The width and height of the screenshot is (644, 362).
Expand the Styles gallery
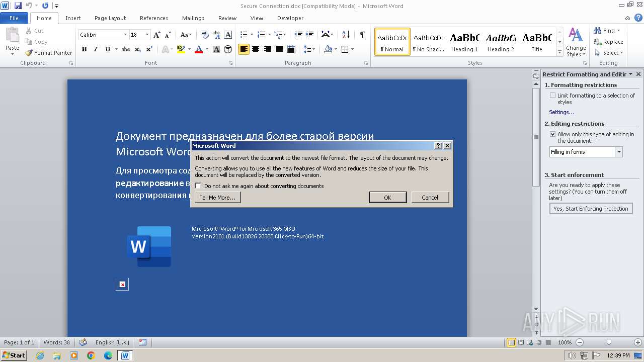tap(559, 53)
